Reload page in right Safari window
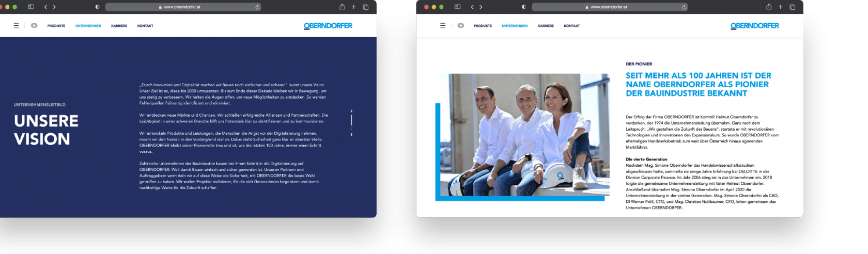868x254 pixels. pos(684,7)
